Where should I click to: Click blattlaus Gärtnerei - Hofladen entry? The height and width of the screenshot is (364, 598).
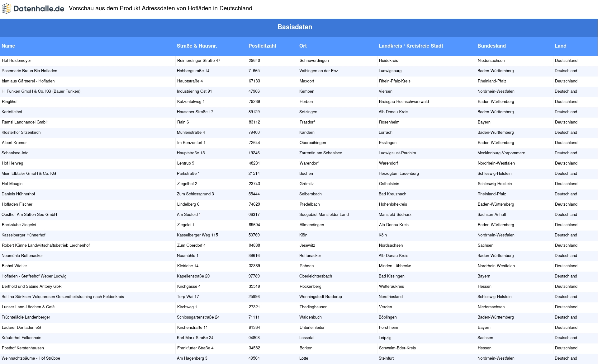(28, 81)
